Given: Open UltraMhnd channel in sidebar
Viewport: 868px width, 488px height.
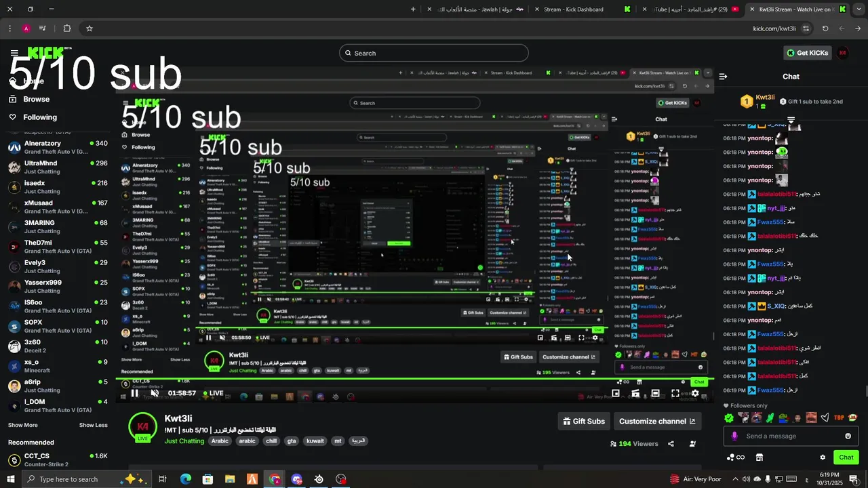Looking at the screenshot, I should coord(58,167).
